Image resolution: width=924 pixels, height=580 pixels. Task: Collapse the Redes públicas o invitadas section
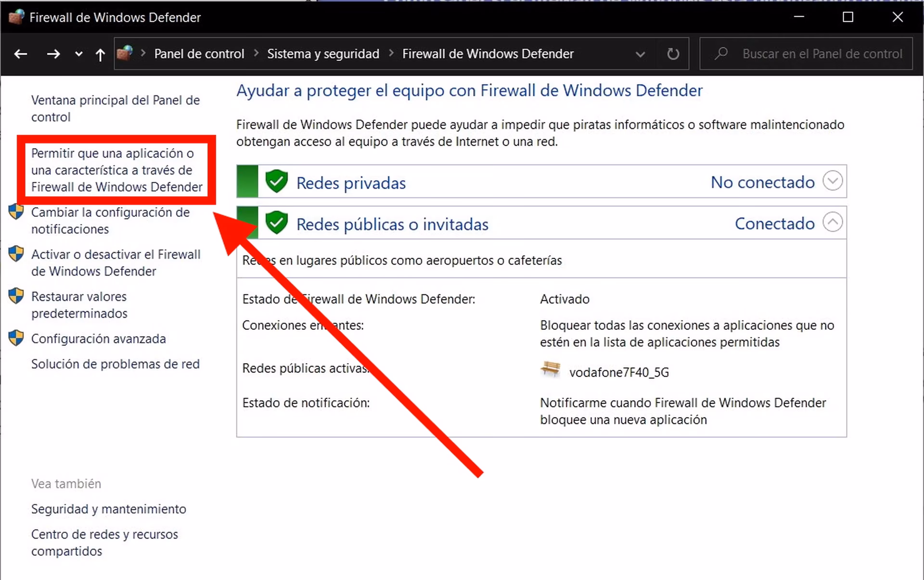833,222
